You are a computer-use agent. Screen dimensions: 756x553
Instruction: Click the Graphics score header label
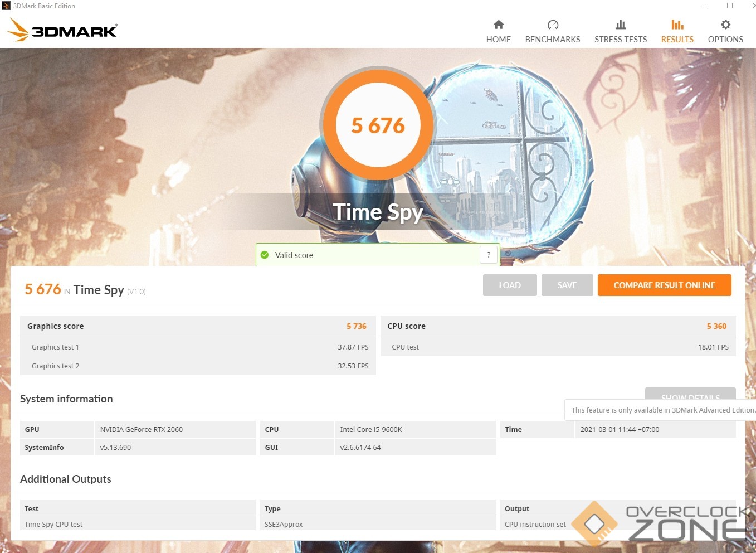(55, 326)
